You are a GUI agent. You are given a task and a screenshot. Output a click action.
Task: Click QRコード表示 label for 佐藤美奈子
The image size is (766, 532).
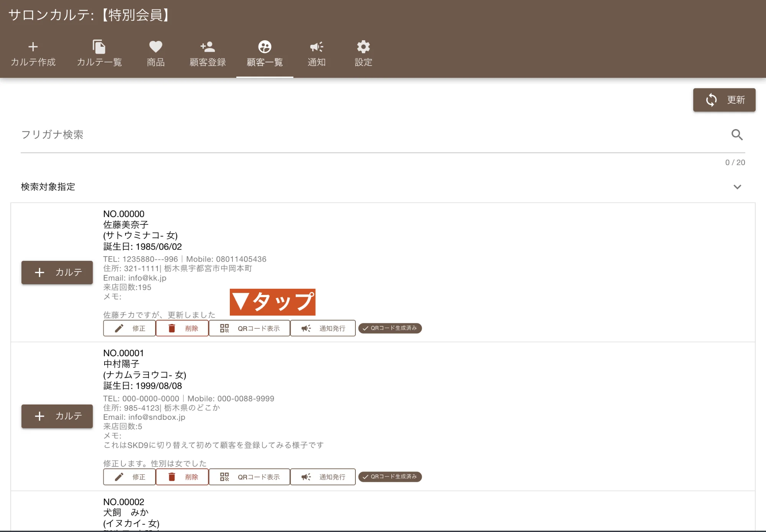259,328
